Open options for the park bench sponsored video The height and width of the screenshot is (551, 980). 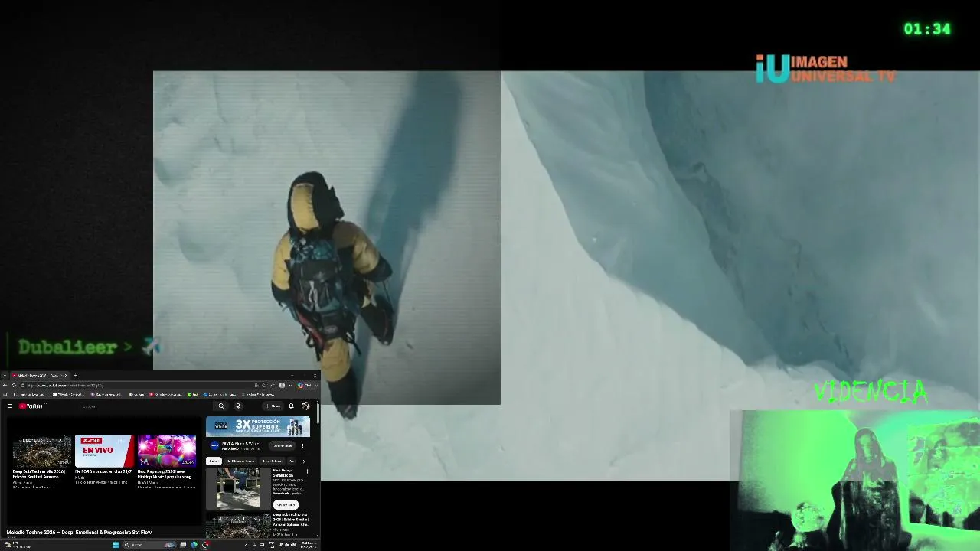coord(307,472)
